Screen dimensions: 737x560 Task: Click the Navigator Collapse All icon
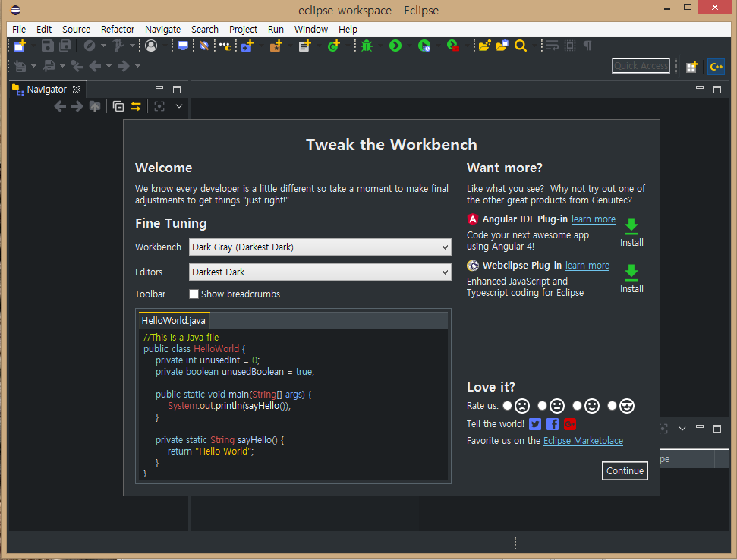pyautogui.click(x=118, y=107)
